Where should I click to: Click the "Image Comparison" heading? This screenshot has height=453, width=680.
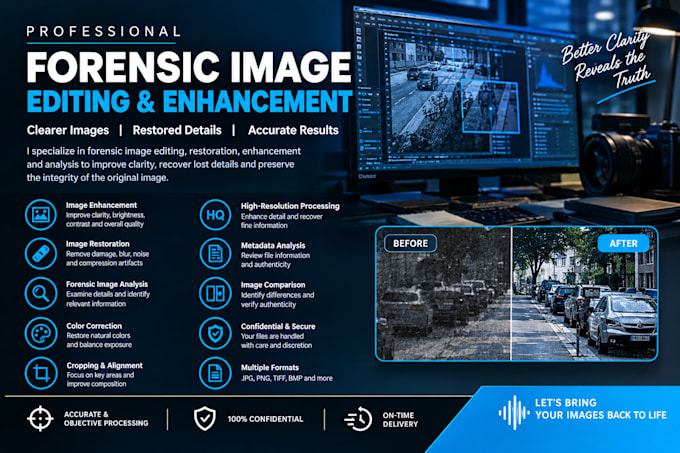coord(273,285)
